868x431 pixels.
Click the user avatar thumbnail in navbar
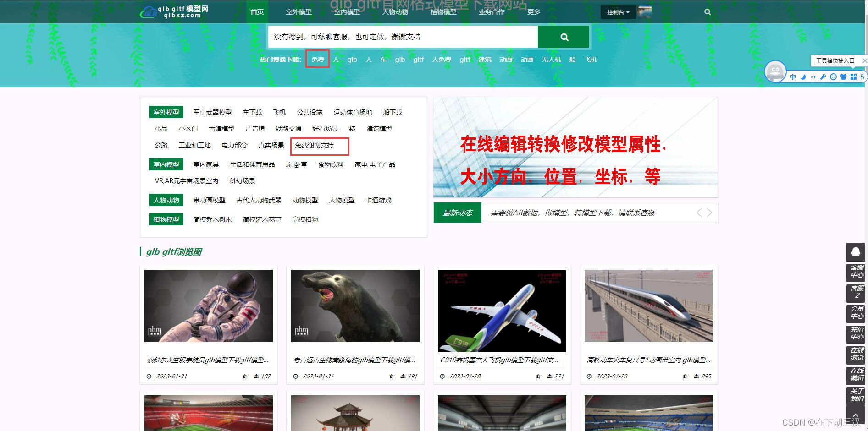coord(645,12)
